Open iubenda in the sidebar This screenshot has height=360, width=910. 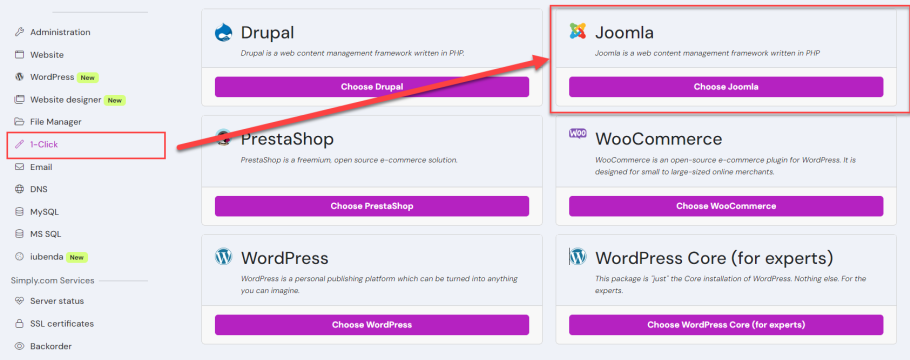[47, 257]
